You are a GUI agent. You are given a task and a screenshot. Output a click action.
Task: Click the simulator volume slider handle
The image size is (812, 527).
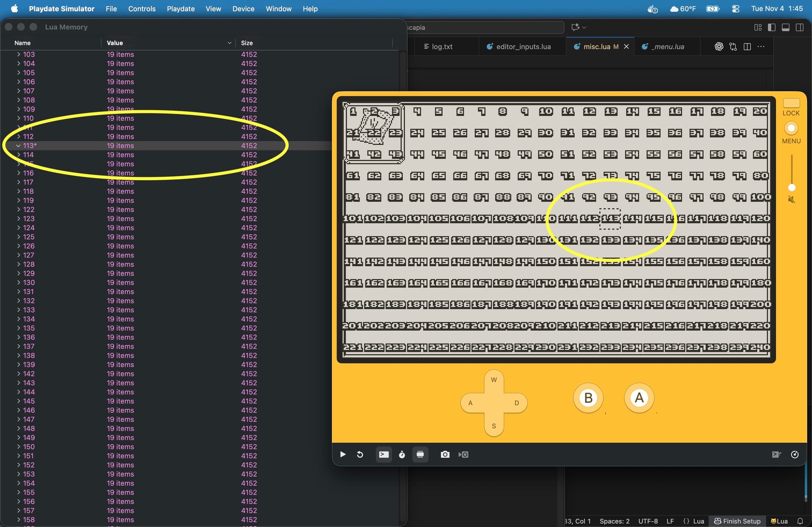[792, 188]
